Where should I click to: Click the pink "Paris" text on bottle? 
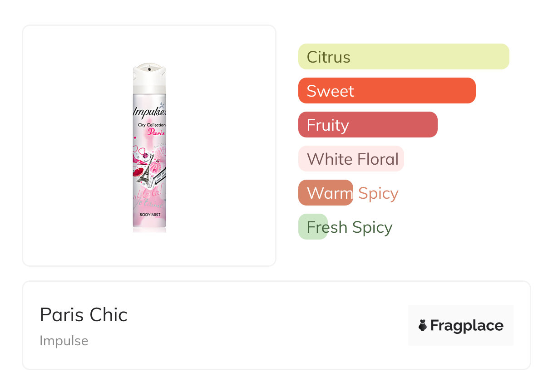pyautogui.click(x=156, y=132)
